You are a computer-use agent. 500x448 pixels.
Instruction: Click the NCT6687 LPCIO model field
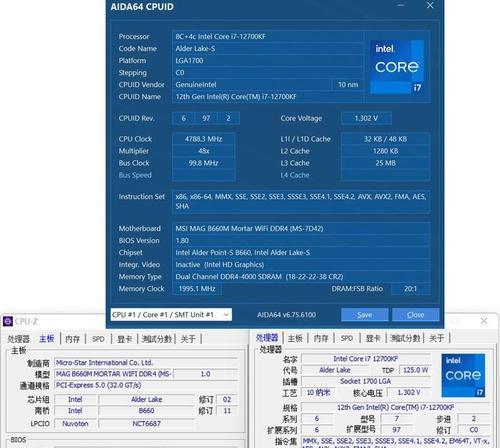(146, 424)
